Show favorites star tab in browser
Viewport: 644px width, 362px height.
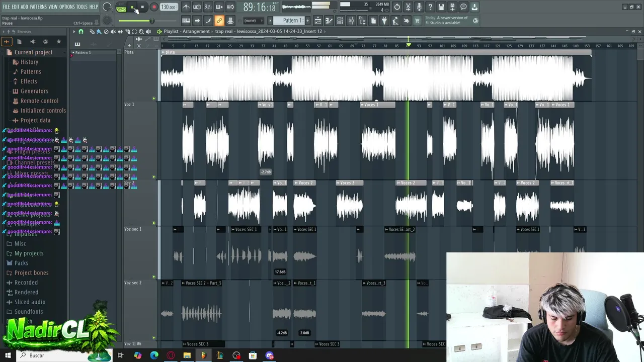pos(58,42)
